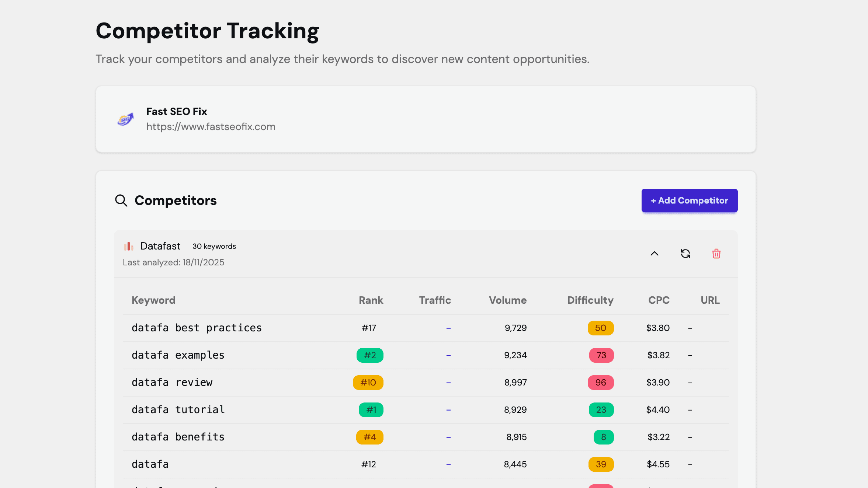Click the search icon beside Competitors heading
Image resolution: width=868 pixels, height=488 pixels.
(121, 200)
